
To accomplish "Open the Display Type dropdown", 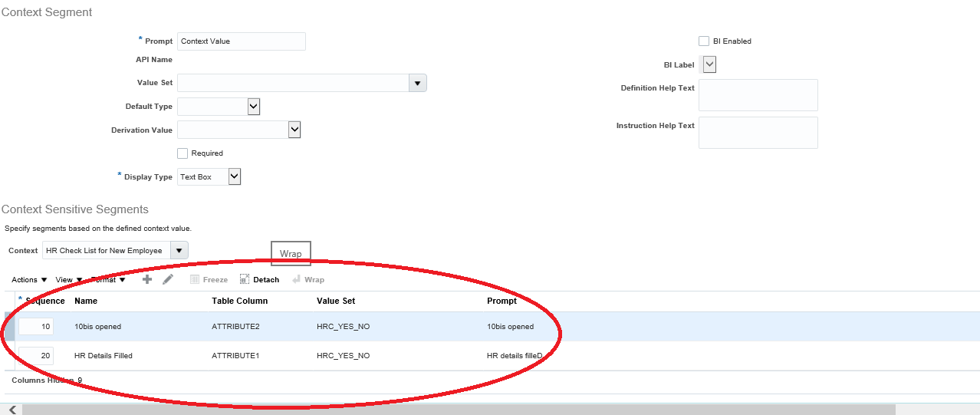I will tap(235, 177).
